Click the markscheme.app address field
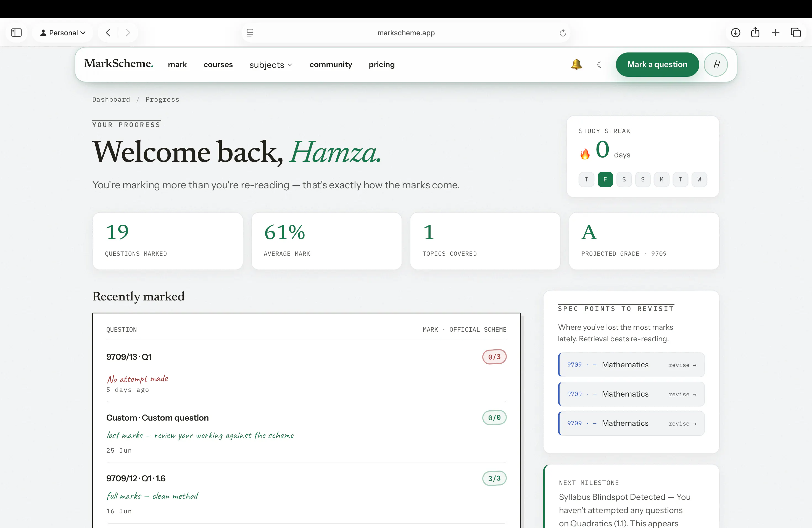This screenshot has height=528, width=812. coord(406,33)
